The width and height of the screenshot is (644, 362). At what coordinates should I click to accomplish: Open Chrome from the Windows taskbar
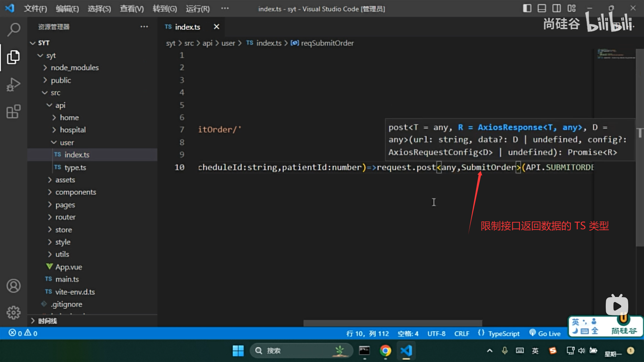tap(385, 351)
